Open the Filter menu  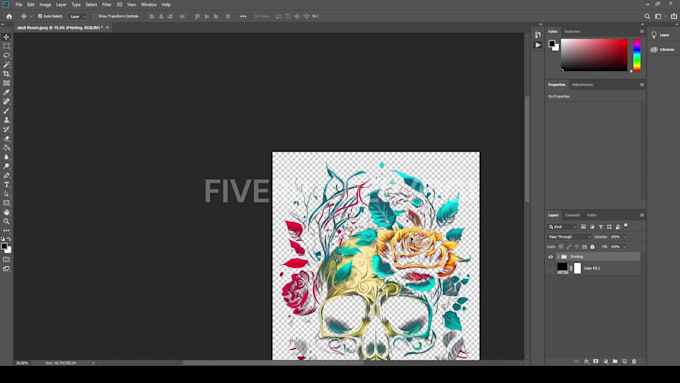click(x=106, y=4)
